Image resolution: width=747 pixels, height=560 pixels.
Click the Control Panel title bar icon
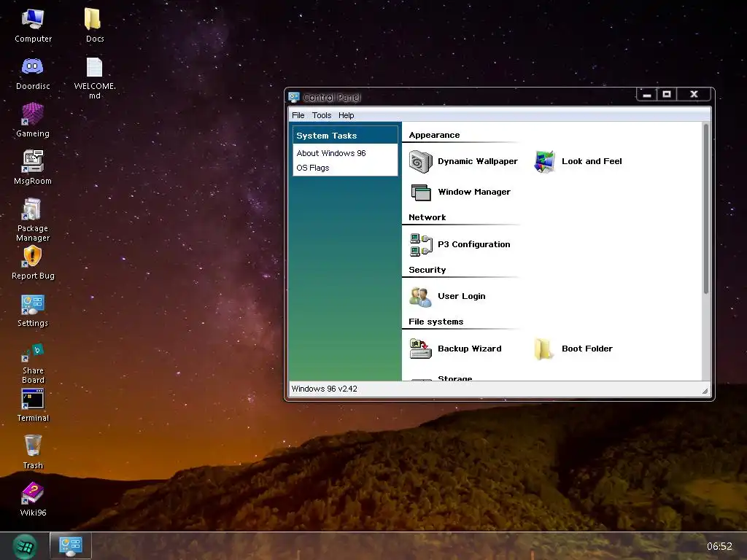[294, 97]
